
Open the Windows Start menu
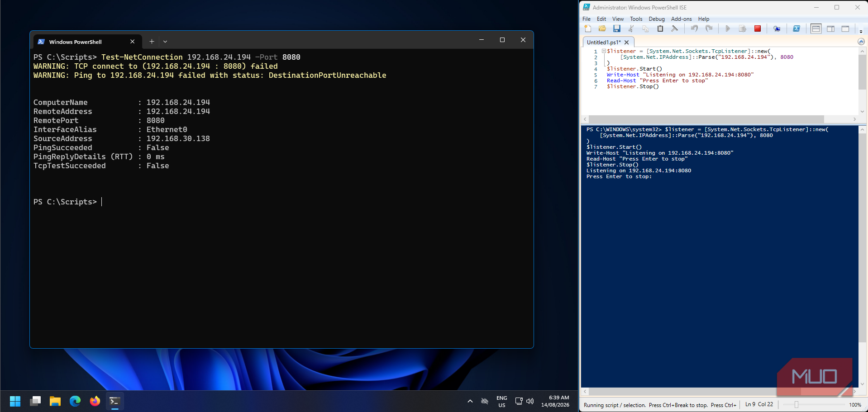coord(15,401)
